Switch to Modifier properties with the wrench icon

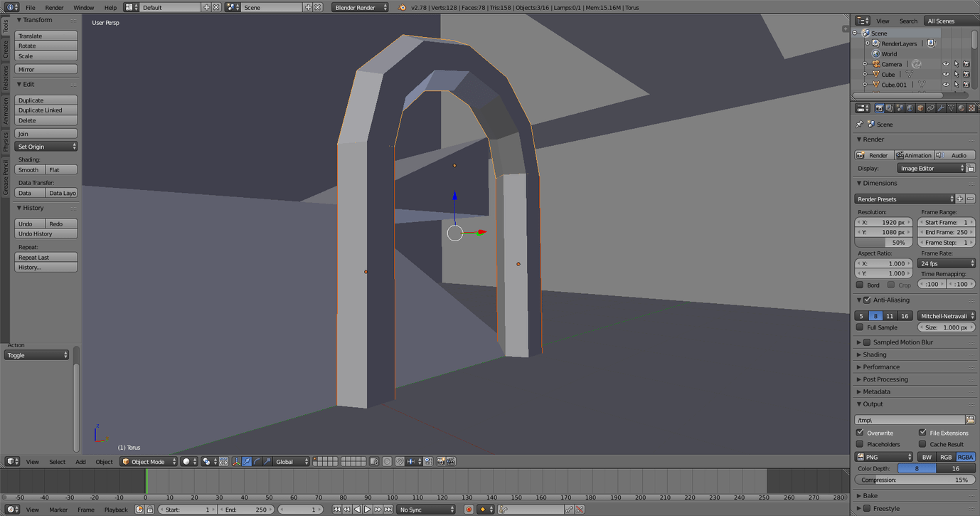941,107
